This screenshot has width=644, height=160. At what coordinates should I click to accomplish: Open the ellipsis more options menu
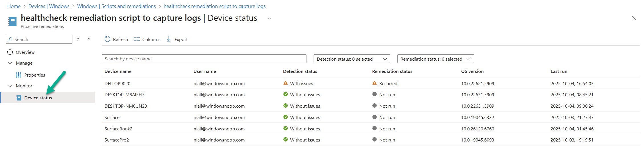tap(269, 18)
